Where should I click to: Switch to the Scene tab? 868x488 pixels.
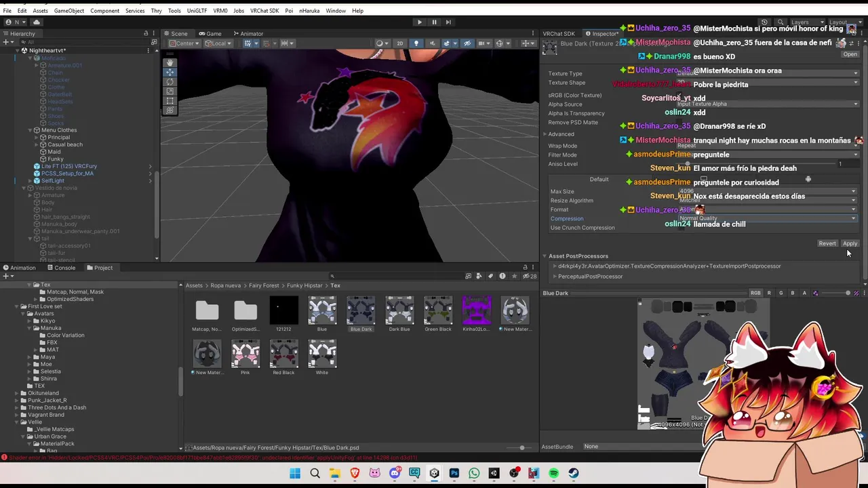click(x=176, y=33)
